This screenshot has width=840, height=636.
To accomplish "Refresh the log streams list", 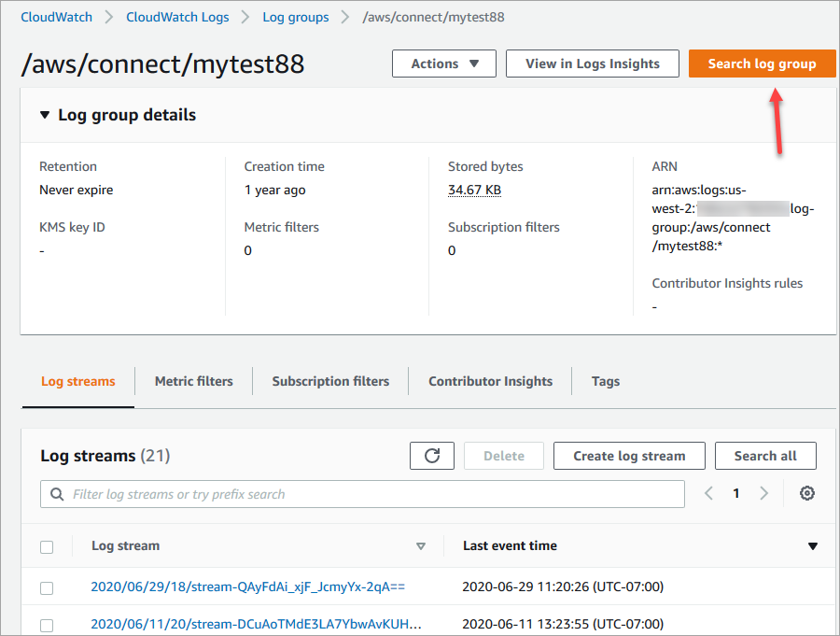I will [x=431, y=456].
